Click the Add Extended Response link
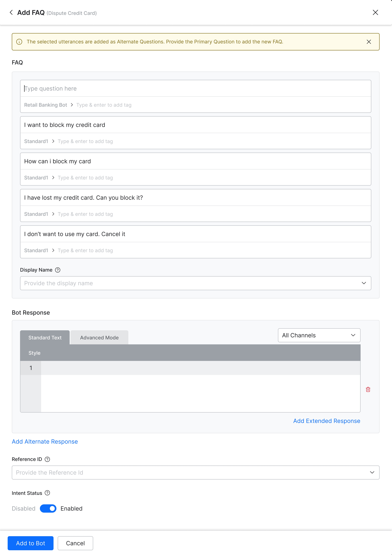 point(326,421)
